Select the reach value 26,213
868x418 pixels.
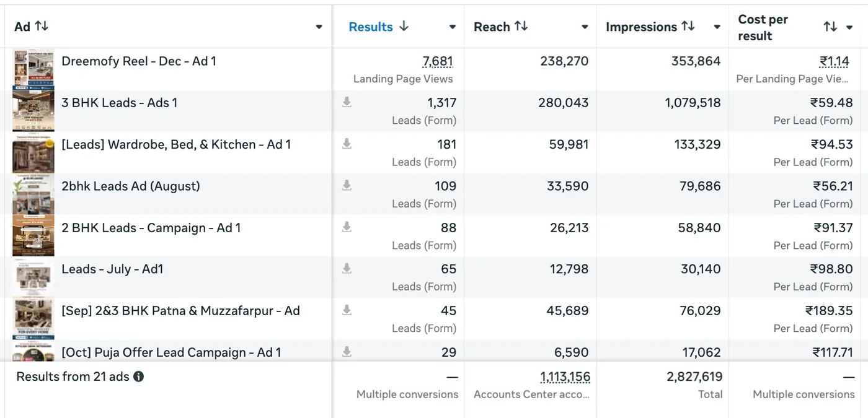(569, 228)
